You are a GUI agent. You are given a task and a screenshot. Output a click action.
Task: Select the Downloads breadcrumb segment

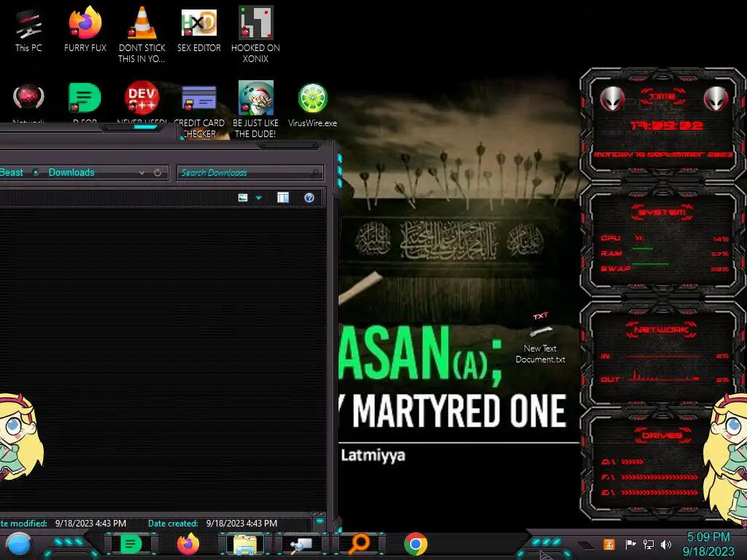[71, 172]
